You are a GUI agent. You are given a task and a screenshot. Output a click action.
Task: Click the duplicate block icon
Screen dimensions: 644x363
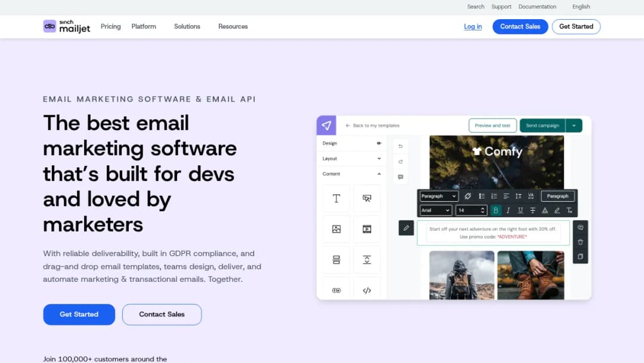(580, 257)
